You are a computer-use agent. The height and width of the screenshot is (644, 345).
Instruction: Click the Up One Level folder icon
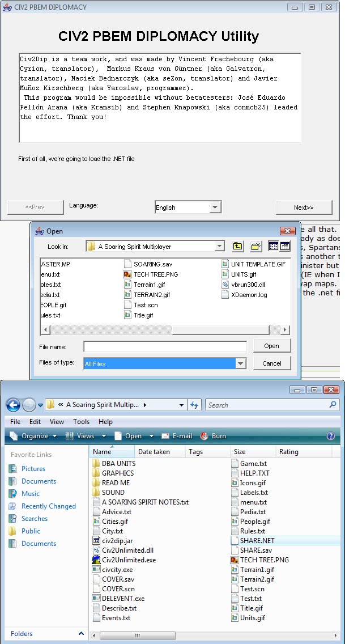click(x=238, y=246)
